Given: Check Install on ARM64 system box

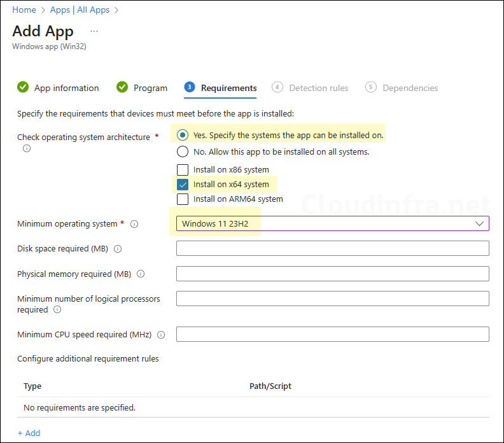Looking at the screenshot, I should pos(183,199).
